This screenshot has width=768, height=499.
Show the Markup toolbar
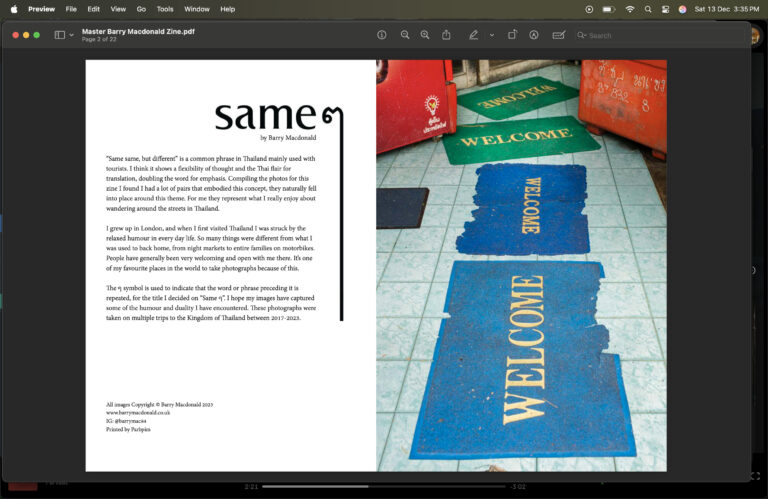pyautogui.click(x=534, y=35)
